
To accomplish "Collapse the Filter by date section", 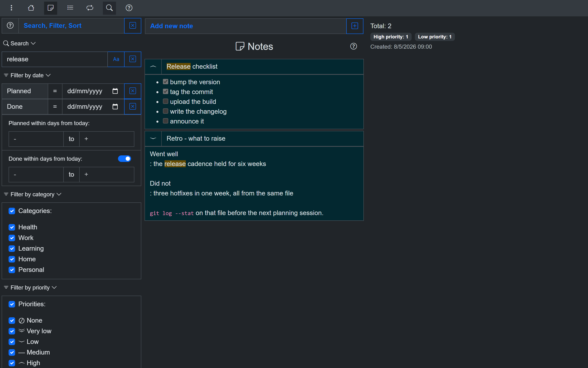I will pyautogui.click(x=27, y=75).
